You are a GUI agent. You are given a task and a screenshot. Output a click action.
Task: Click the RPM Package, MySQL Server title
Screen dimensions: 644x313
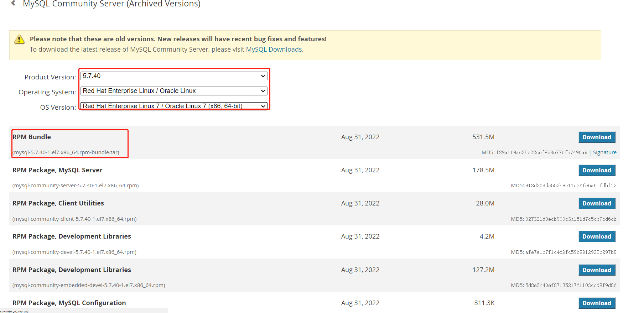(x=57, y=170)
